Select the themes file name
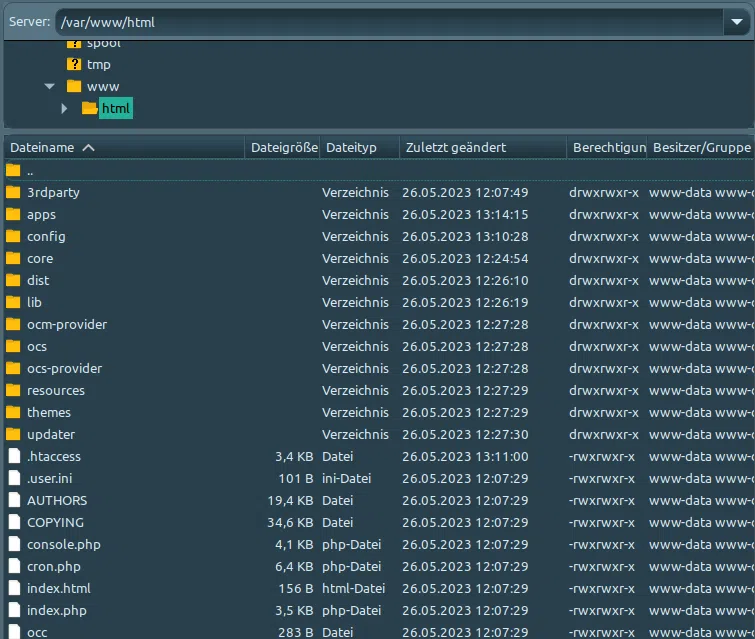Viewport: 755px width, 639px height. point(49,413)
